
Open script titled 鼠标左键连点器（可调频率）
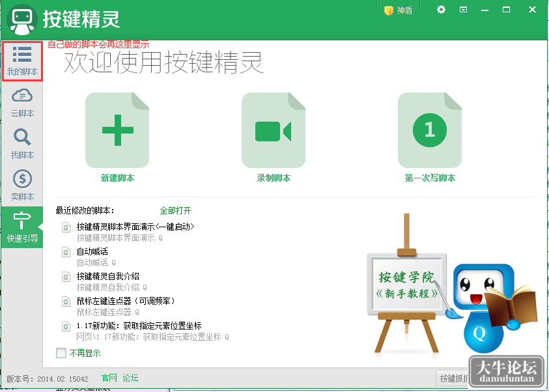(126, 301)
